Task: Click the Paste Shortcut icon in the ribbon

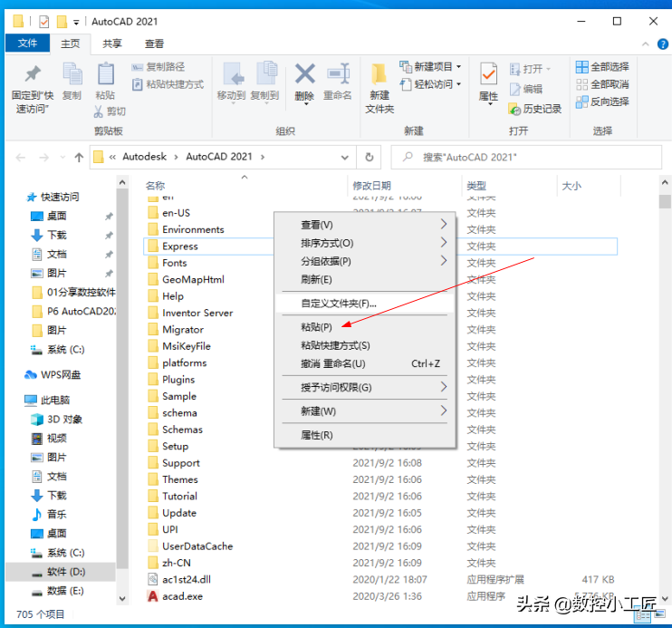Action: click(137, 84)
